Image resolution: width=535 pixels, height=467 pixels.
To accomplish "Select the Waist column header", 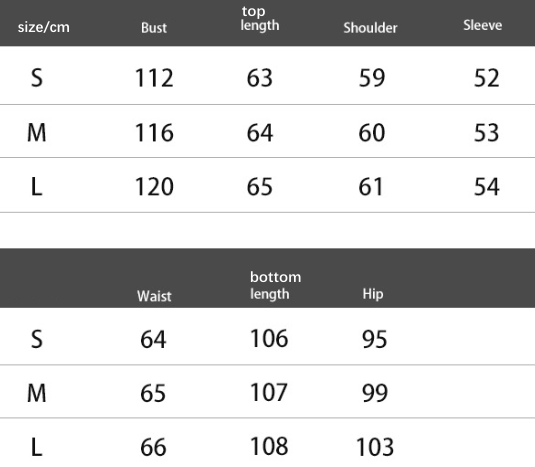I will [x=154, y=296].
